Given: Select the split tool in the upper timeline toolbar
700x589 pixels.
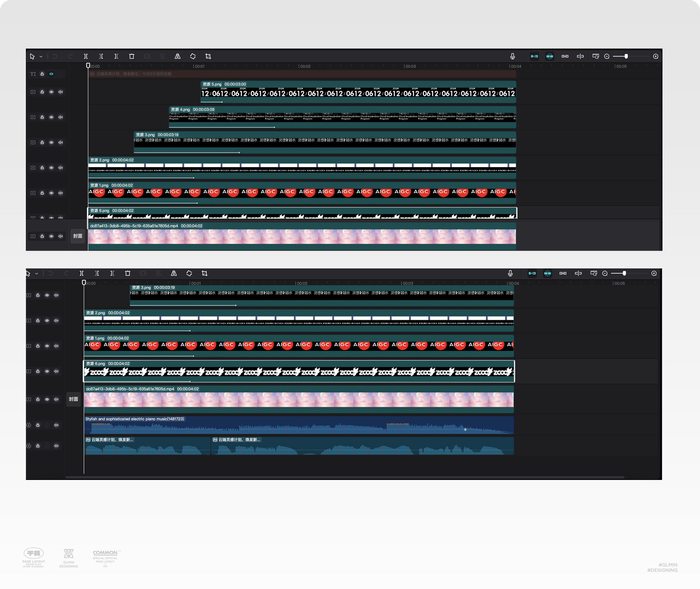Looking at the screenshot, I should [x=86, y=57].
